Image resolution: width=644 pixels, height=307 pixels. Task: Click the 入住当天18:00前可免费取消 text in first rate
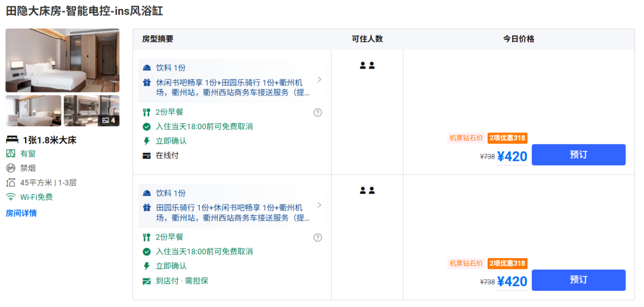pyautogui.click(x=204, y=126)
